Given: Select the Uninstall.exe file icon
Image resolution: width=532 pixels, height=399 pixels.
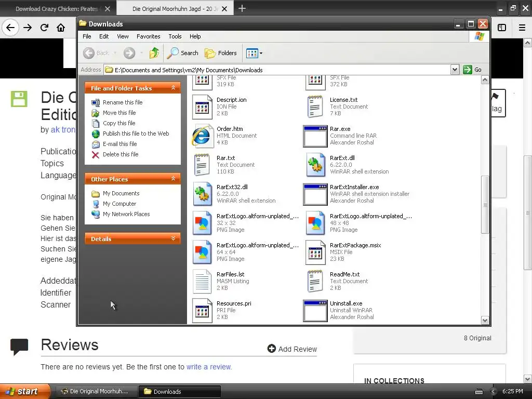Looking at the screenshot, I should (315, 311).
